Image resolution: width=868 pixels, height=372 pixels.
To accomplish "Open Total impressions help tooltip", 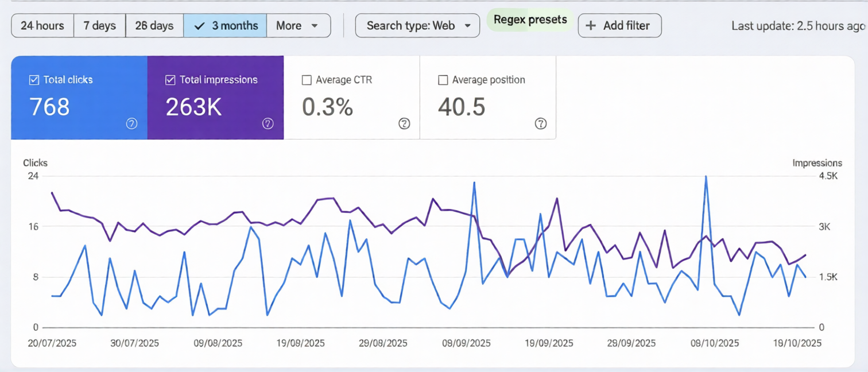I will pos(268,123).
